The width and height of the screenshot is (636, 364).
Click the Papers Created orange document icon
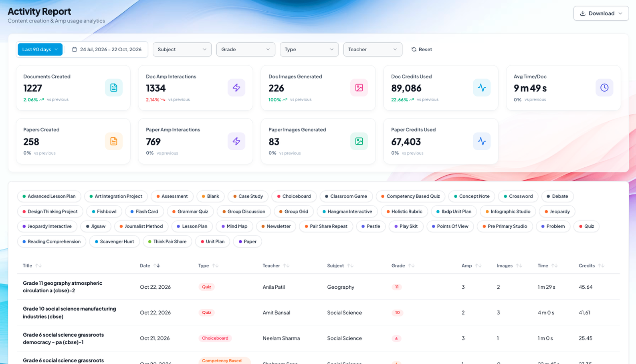pyautogui.click(x=114, y=141)
